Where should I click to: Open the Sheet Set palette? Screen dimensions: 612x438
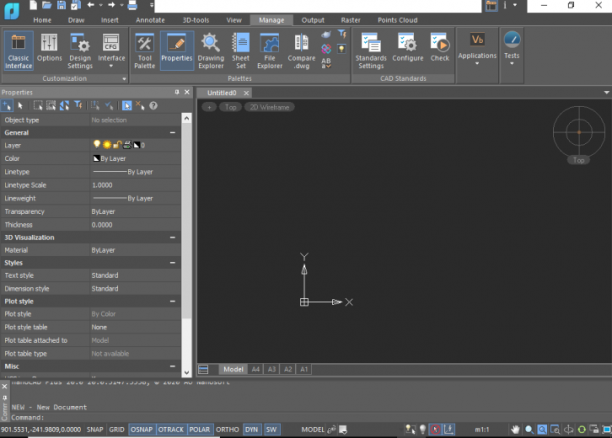tap(241, 51)
